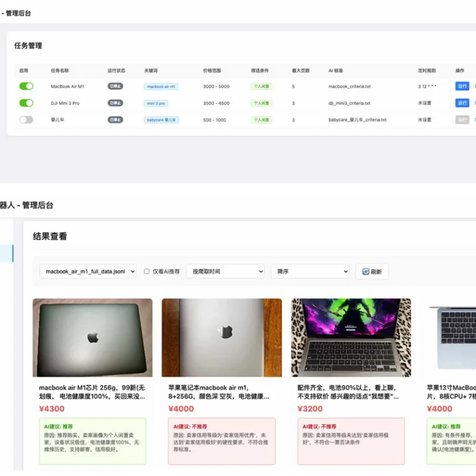Click the 已停止 status badge for 婴儿车
This screenshot has width=476, height=476.
click(115, 120)
